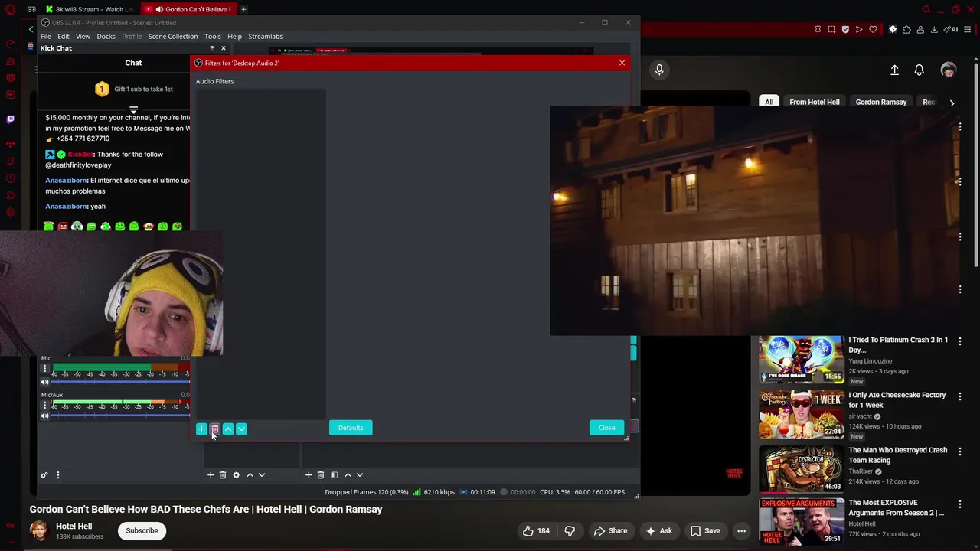Open Hotel Hell channel name link
The width and height of the screenshot is (980, 551).
point(73,527)
